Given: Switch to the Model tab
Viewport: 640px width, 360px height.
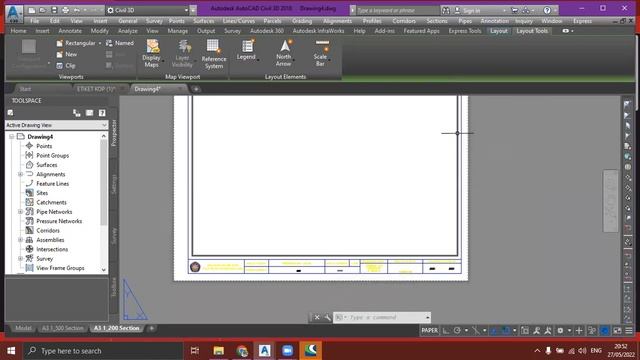Looking at the screenshot, I should 23,328.
